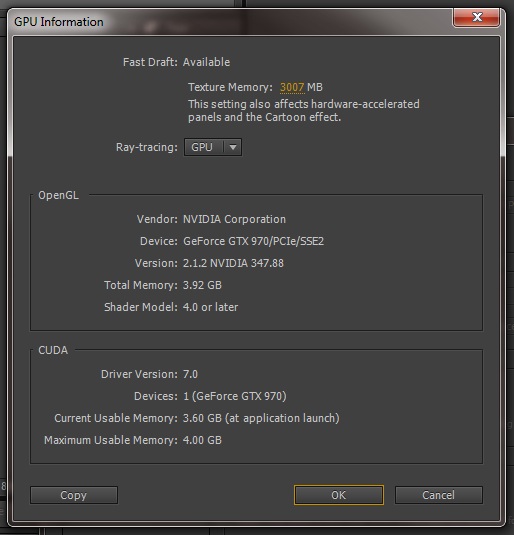Copy GPU information with Copy button
Viewport: 514px width, 535px height.
pyautogui.click(x=74, y=495)
